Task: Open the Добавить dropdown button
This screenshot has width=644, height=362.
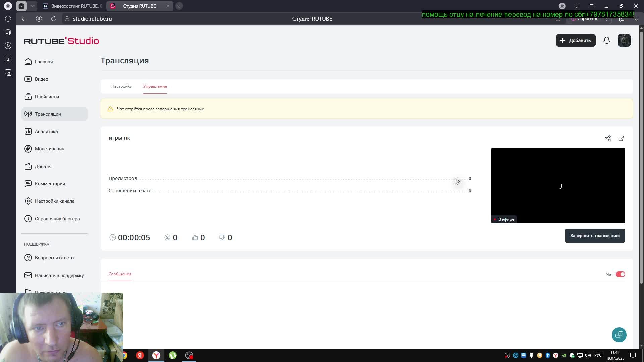Action: click(x=576, y=40)
